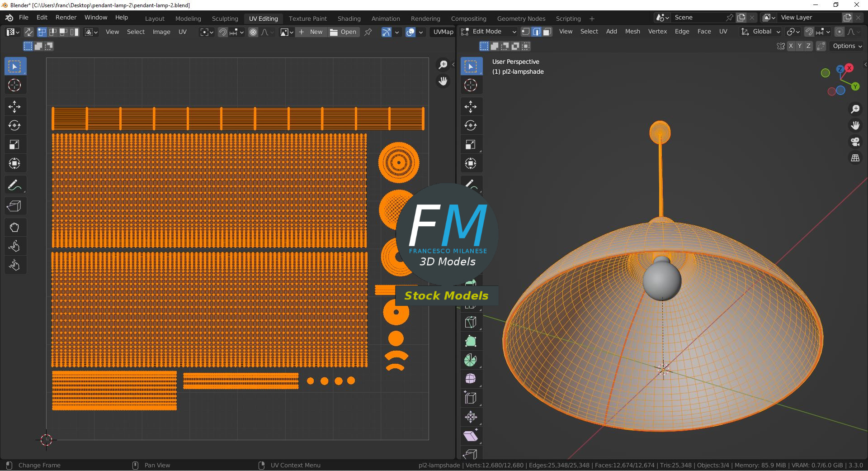The width and height of the screenshot is (868, 471).
Task: Toggle X axis mirror
Action: [x=790, y=46]
